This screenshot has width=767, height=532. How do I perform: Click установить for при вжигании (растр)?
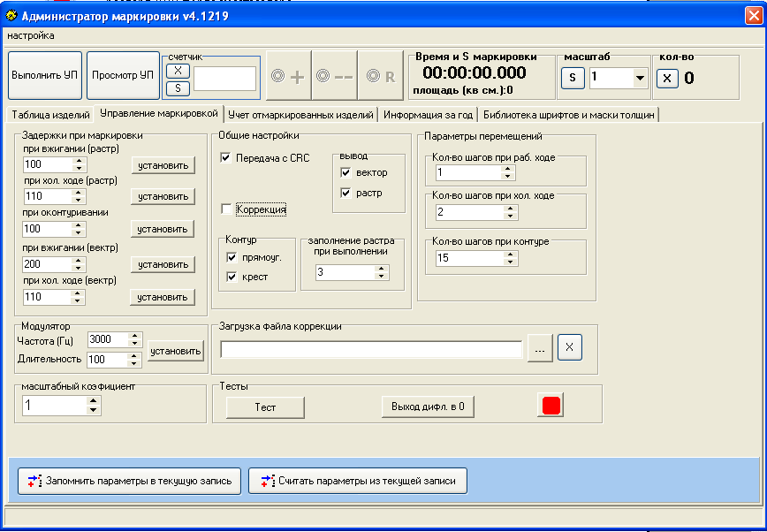163,165
